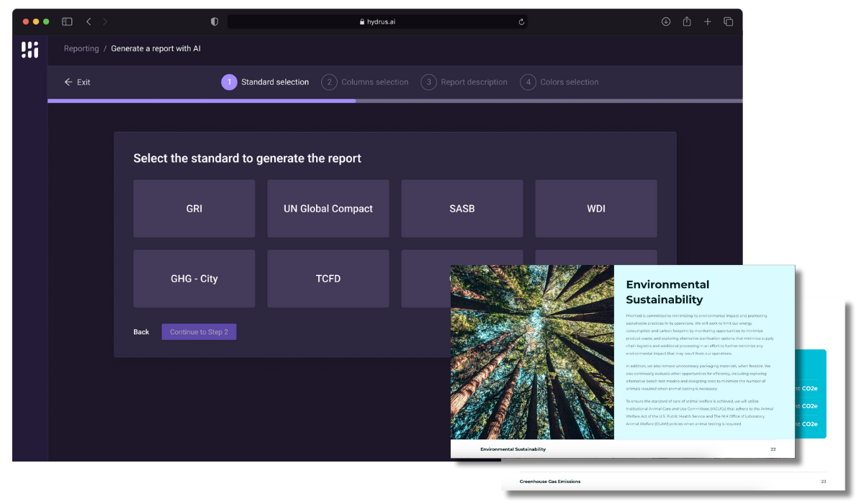Open the Safari downloads list
Image resolution: width=864 pixels, height=504 pixels.
coord(665,22)
